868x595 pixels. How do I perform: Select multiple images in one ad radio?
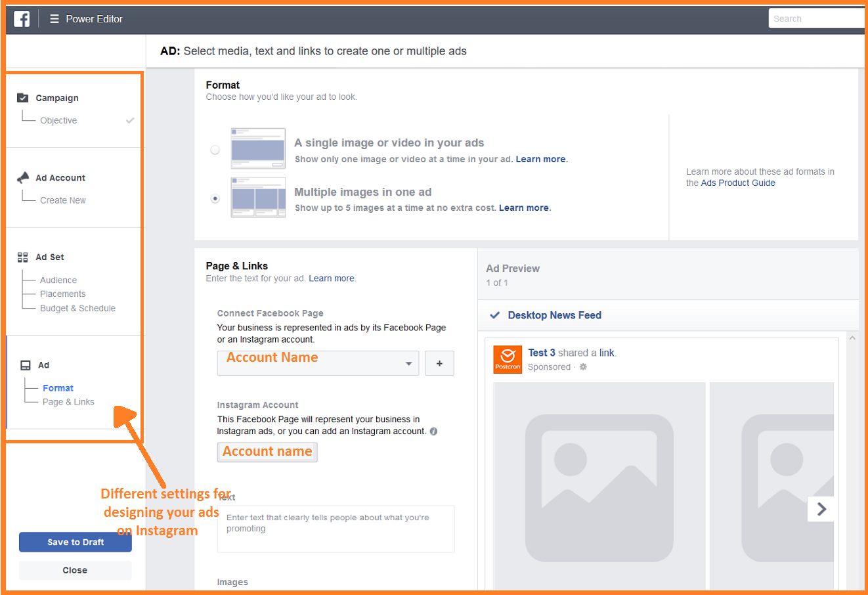215,198
